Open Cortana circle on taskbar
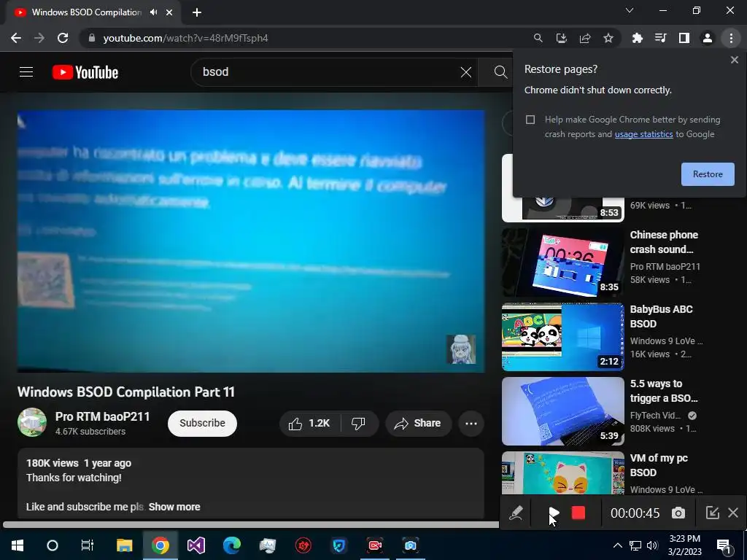The image size is (747, 560). click(x=53, y=545)
